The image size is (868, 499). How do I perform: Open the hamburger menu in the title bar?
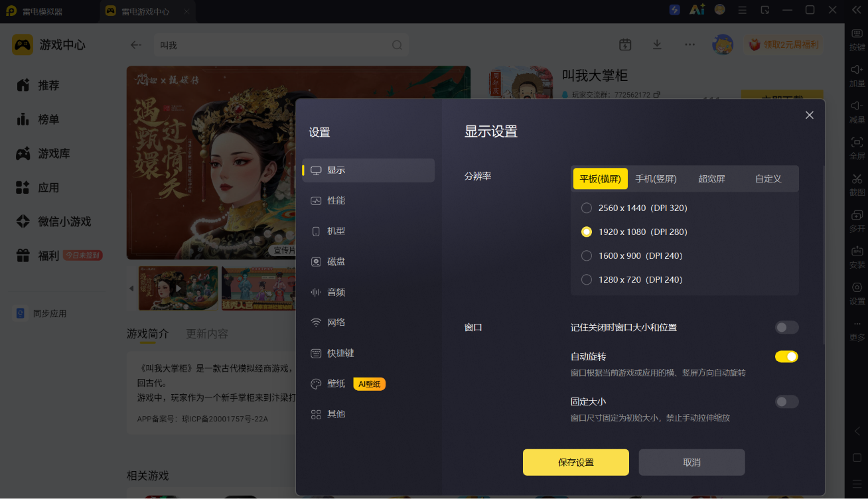[x=743, y=10]
